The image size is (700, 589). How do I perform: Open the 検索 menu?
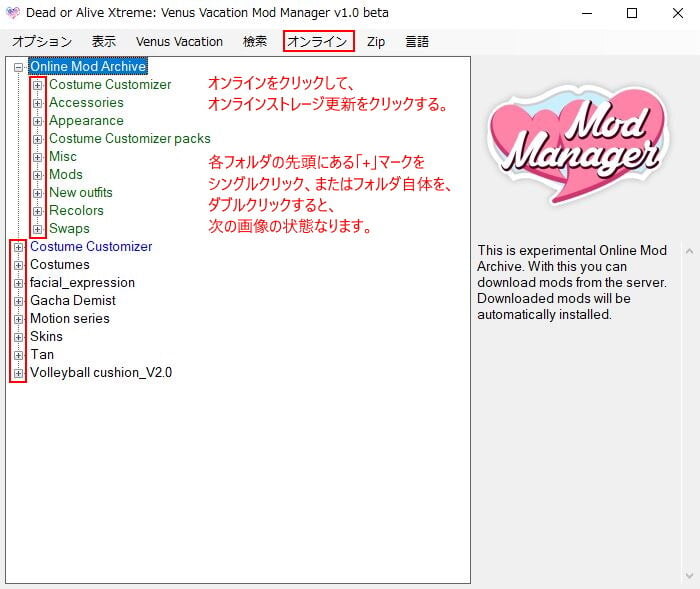(x=255, y=42)
